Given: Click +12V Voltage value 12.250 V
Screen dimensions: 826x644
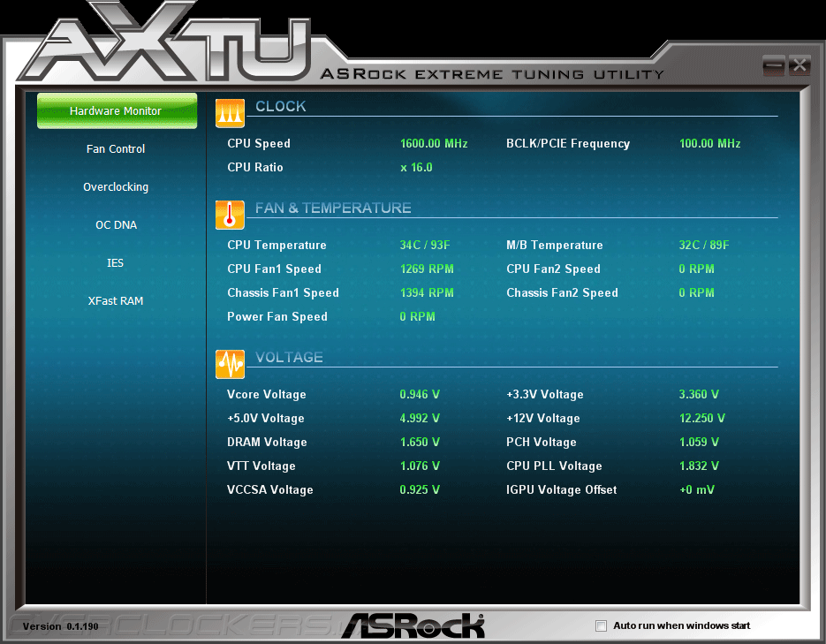Looking at the screenshot, I should tap(701, 418).
